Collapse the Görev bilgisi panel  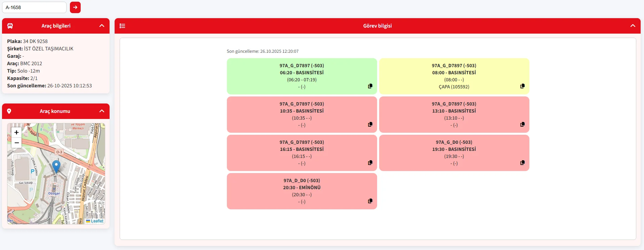point(633,26)
